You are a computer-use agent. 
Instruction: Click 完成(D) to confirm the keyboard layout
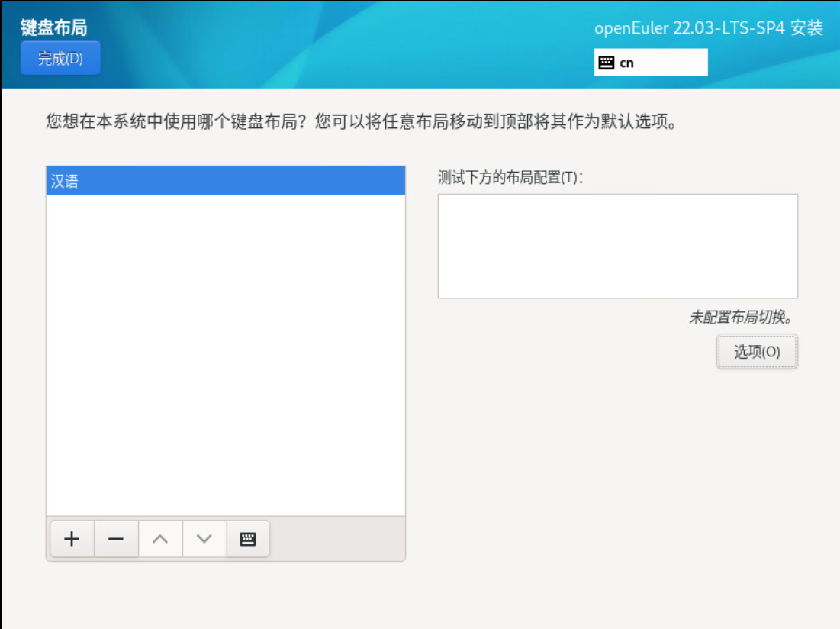pos(60,58)
